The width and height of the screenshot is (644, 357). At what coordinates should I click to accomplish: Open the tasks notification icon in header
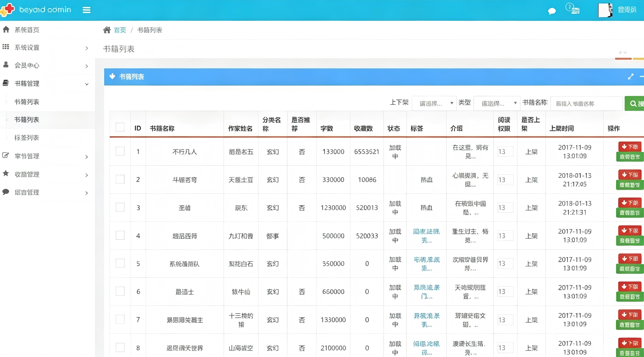tap(572, 8)
